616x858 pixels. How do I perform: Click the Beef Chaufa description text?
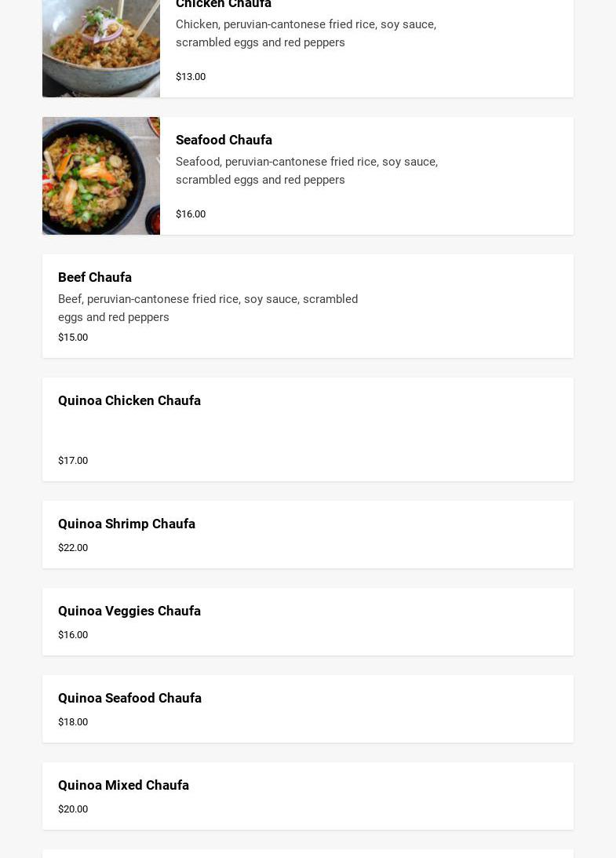pyautogui.click(x=208, y=308)
